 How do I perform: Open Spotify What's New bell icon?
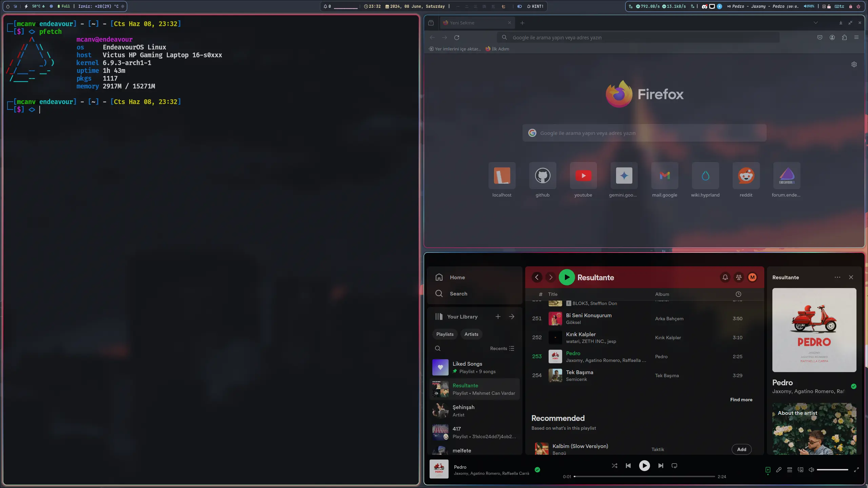(725, 277)
